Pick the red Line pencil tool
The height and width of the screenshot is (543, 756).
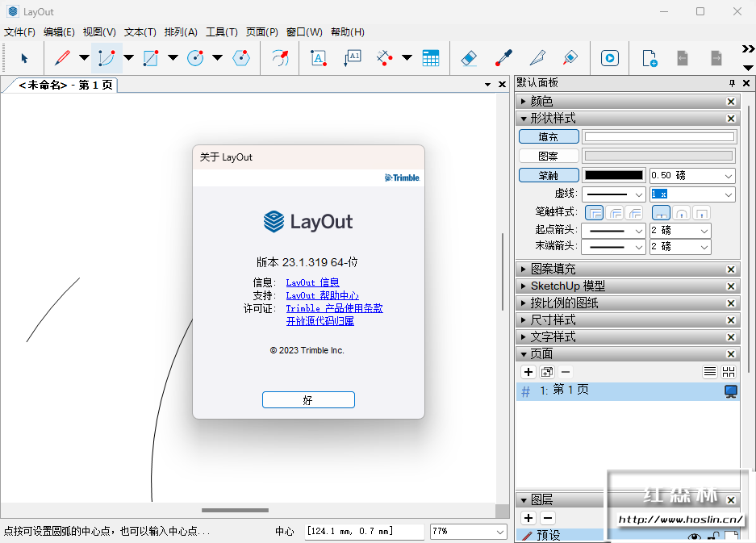point(62,58)
